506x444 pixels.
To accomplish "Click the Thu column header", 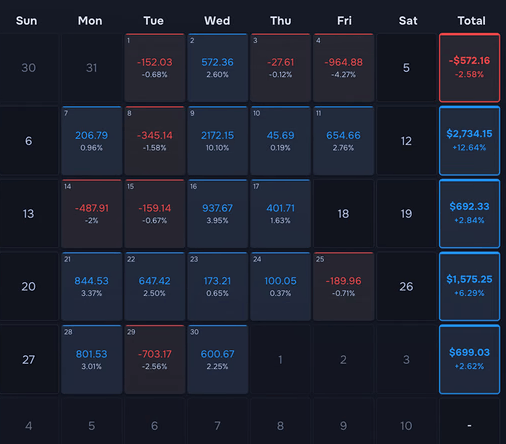I will [x=281, y=21].
